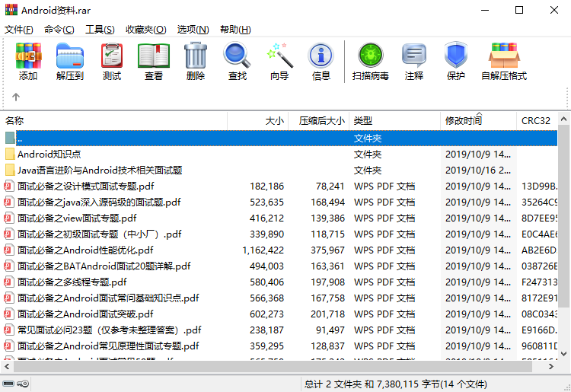Select 面试必备之Android面试突破.pdf
The height and width of the screenshot is (392, 571).
(x=85, y=314)
